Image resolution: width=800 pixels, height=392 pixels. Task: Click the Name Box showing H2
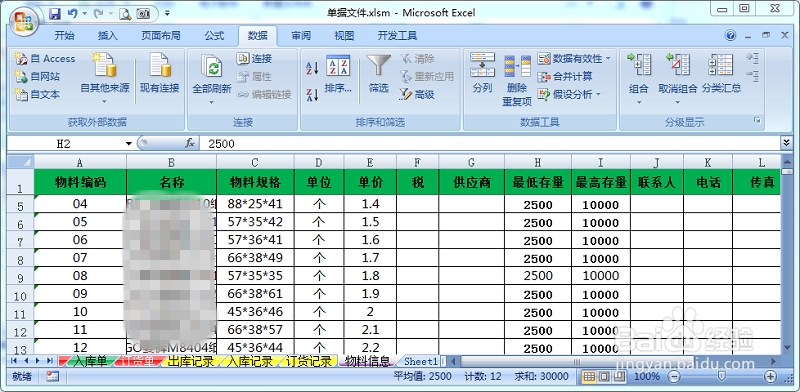65,144
